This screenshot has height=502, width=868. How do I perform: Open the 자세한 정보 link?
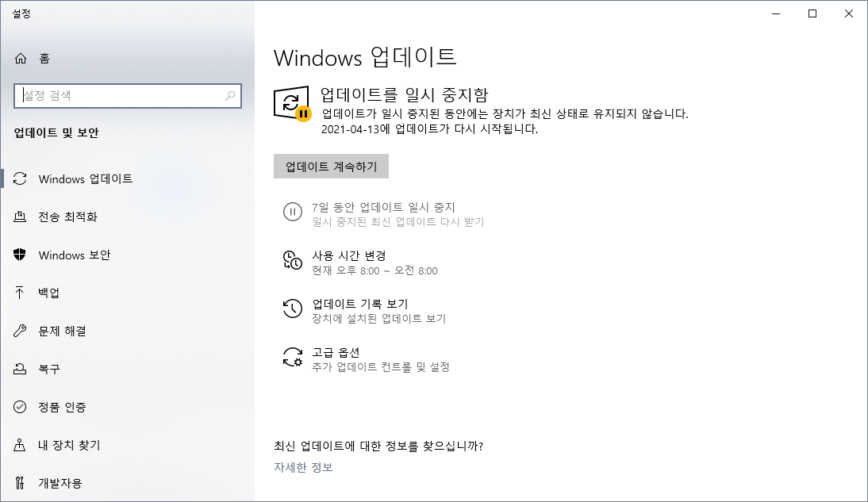click(x=303, y=467)
